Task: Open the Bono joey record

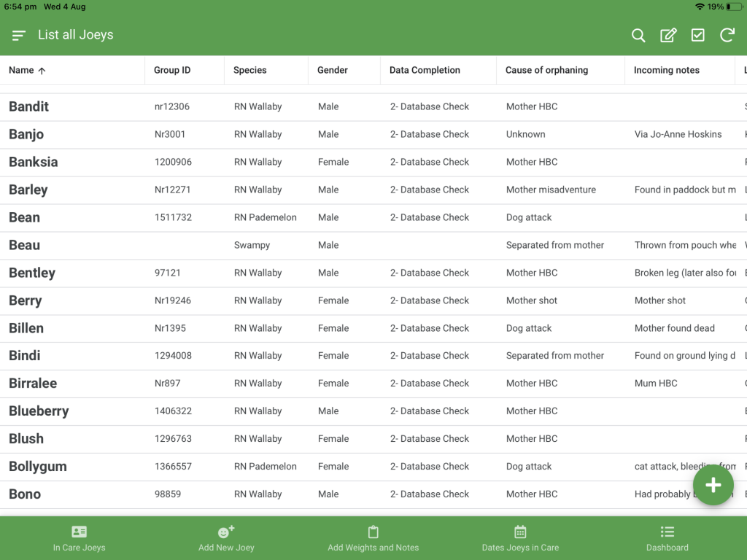Action: coord(25,494)
